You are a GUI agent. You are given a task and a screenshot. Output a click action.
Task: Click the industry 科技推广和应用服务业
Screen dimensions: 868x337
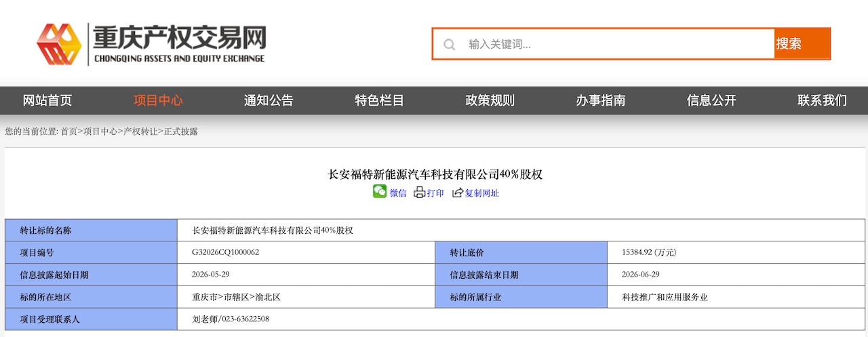(665, 297)
